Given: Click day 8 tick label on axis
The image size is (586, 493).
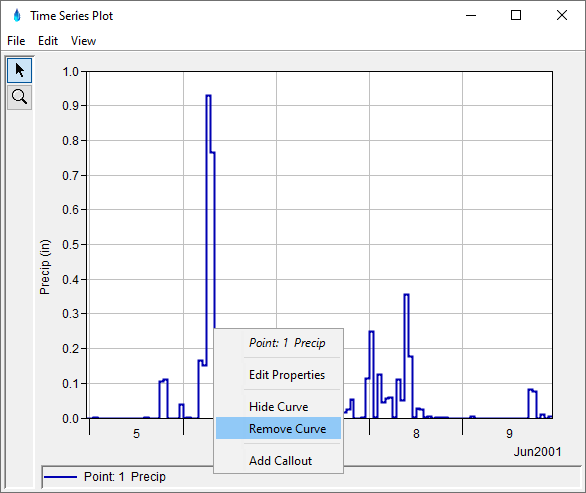Looking at the screenshot, I should [416, 434].
